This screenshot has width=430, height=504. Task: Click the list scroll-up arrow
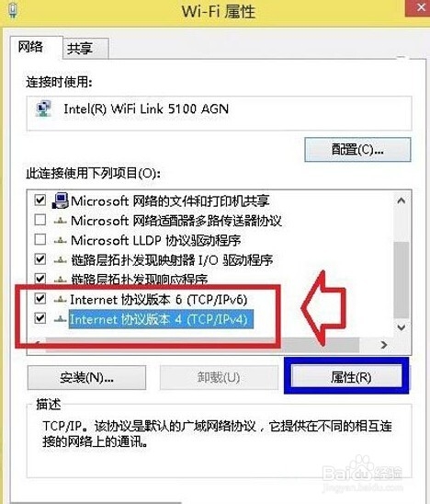click(x=401, y=201)
